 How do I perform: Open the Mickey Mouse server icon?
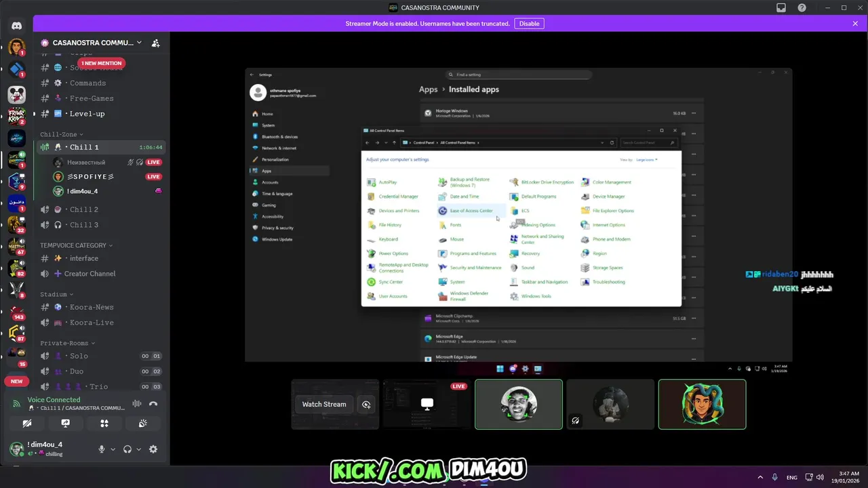tap(17, 94)
